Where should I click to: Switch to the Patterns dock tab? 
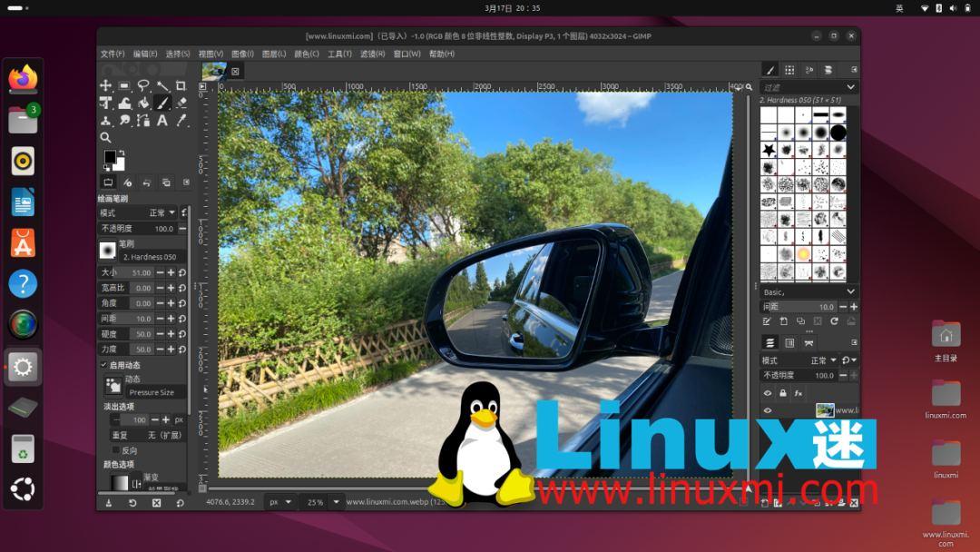790,70
